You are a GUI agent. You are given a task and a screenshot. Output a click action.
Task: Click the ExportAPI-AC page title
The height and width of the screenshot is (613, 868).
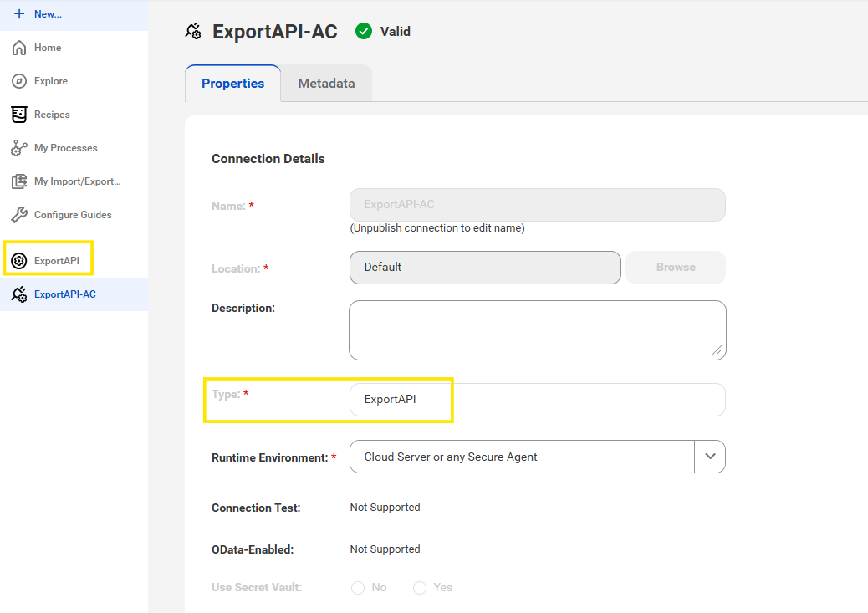[x=274, y=32]
